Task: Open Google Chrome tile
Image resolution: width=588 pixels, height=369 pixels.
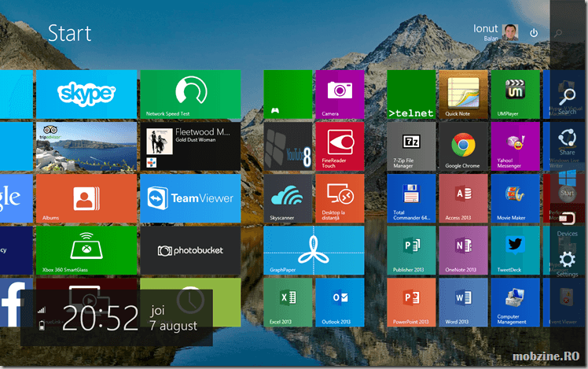Action: click(x=462, y=146)
